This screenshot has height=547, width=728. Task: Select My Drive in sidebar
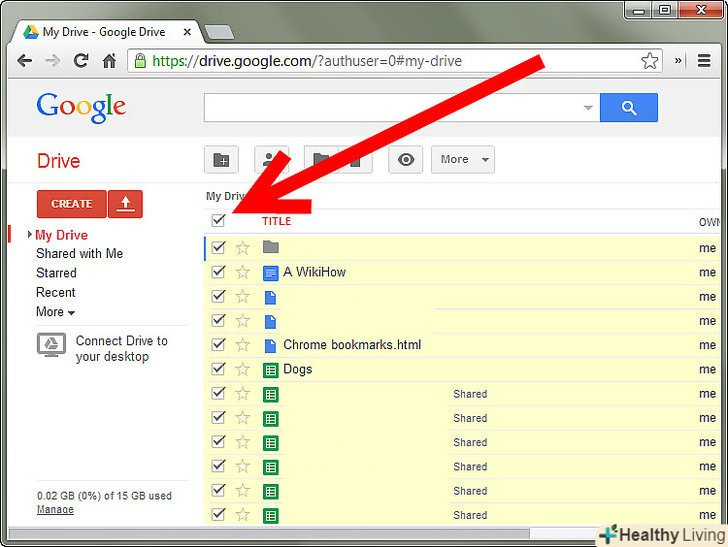pos(61,235)
